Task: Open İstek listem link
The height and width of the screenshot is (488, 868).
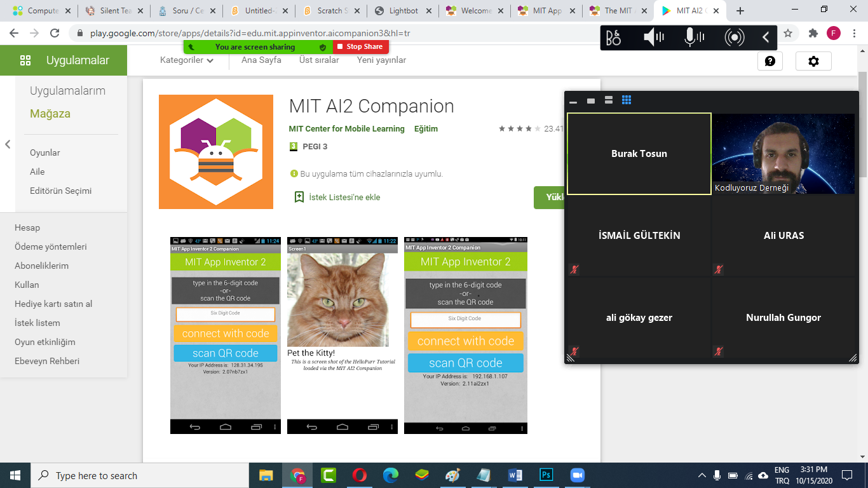Action: click(37, 323)
